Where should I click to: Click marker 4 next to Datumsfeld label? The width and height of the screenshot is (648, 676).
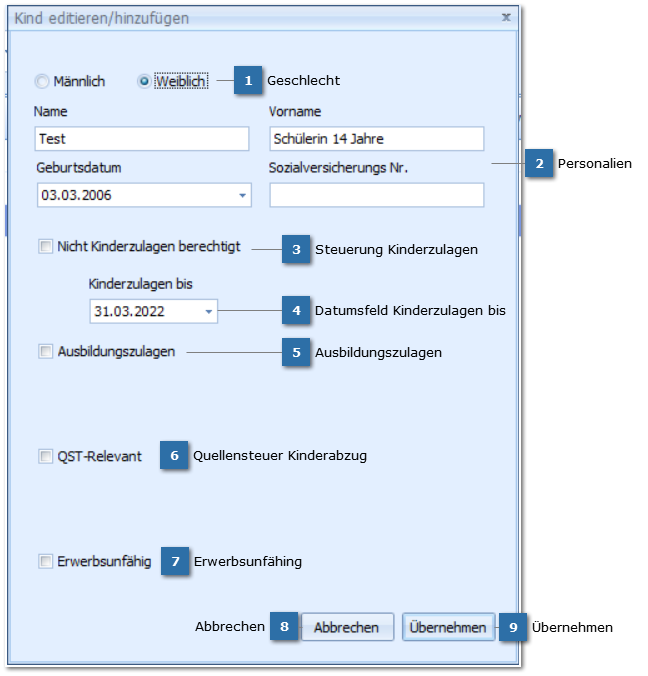tap(296, 311)
